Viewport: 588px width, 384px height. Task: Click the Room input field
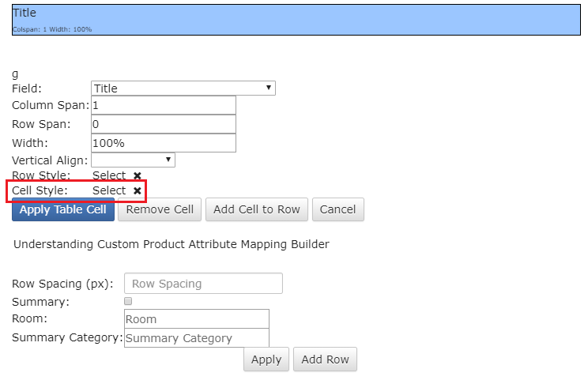[197, 319]
